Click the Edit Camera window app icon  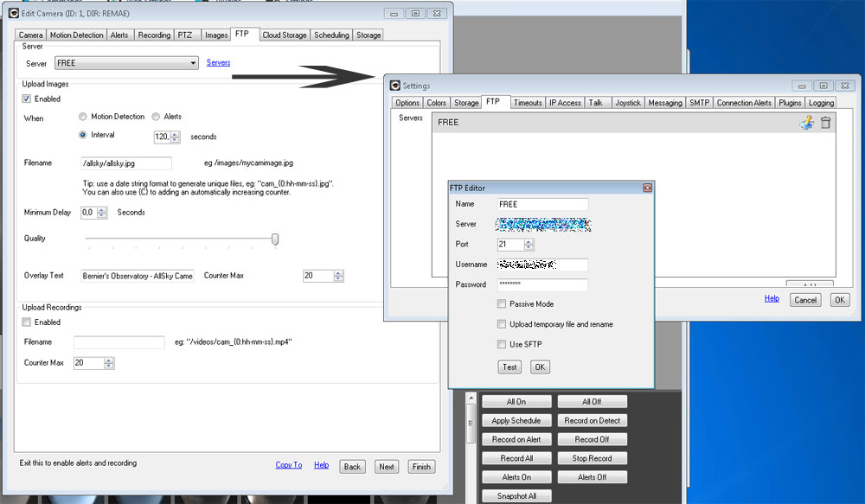click(14, 13)
